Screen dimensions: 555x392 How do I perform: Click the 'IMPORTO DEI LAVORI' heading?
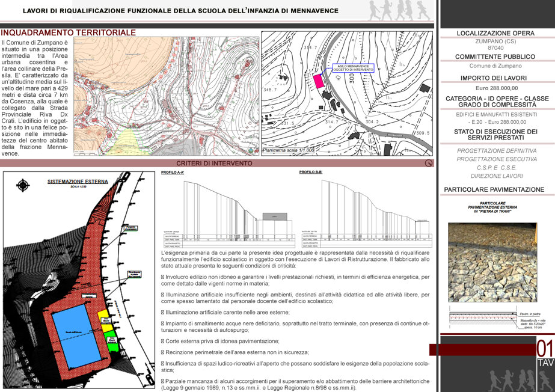[494, 78]
